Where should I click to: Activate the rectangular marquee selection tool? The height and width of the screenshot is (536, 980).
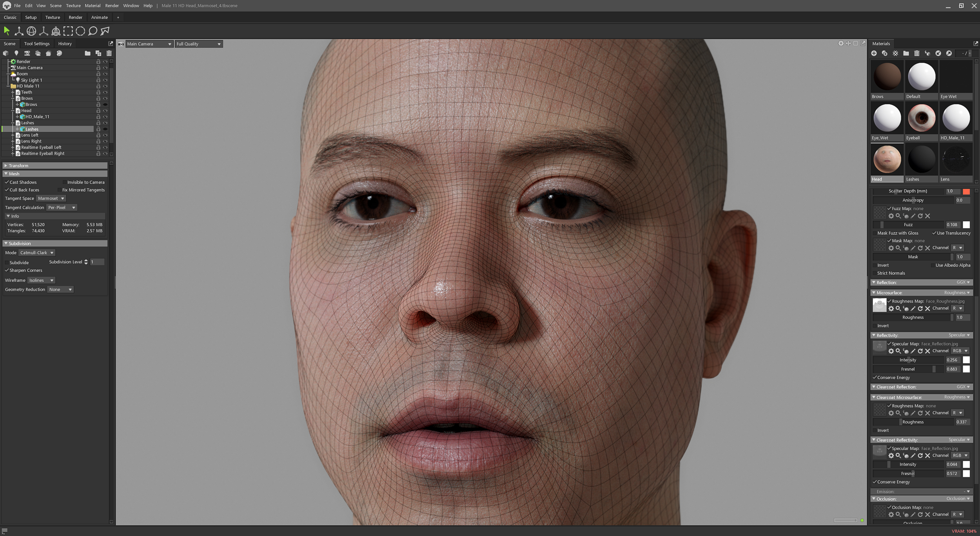68,31
